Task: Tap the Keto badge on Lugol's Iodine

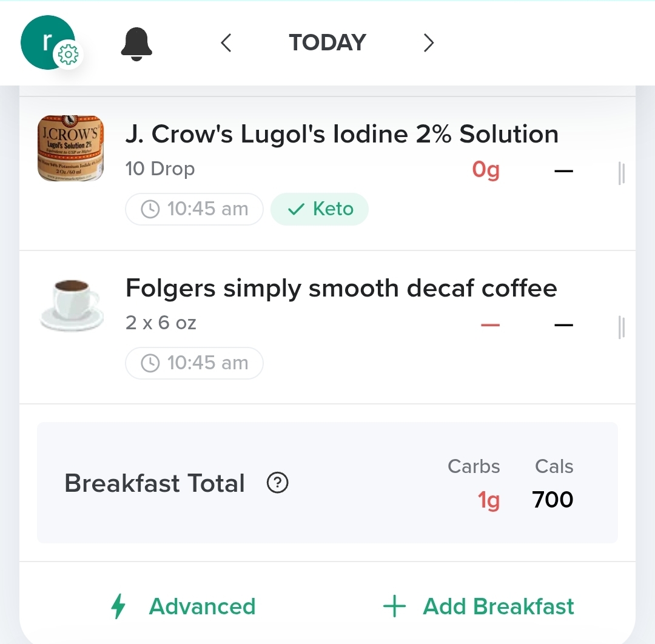Action: pyautogui.click(x=320, y=209)
